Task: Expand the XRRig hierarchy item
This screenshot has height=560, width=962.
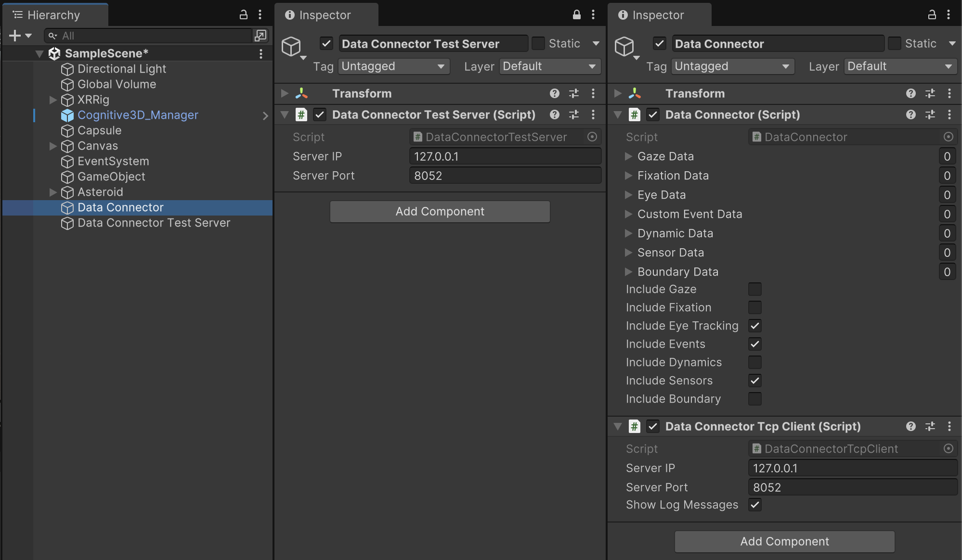Action: click(52, 100)
